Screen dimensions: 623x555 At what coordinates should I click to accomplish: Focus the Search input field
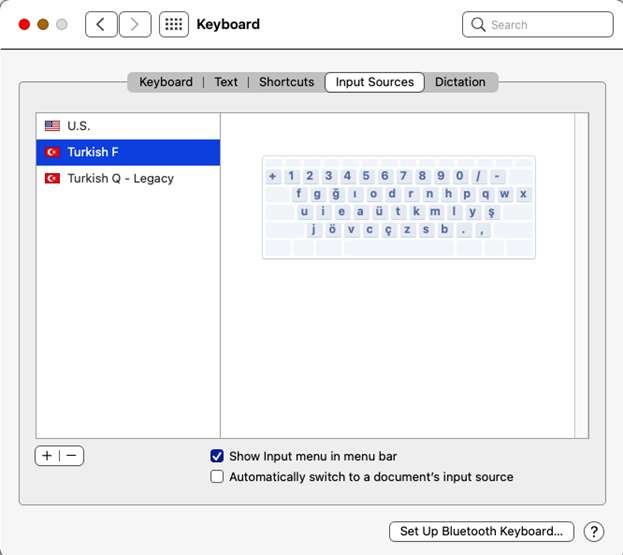pyautogui.click(x=538, y=25)
